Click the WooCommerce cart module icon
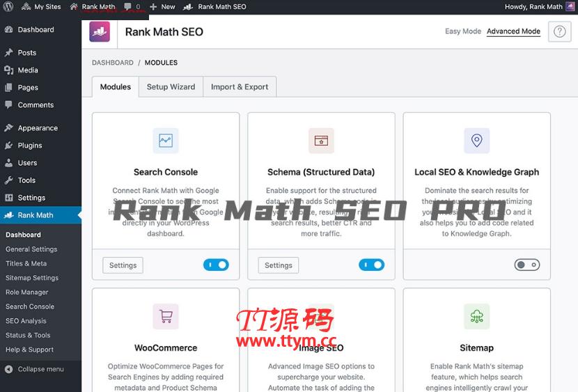578x392 pixels. (x=166, y=317)
